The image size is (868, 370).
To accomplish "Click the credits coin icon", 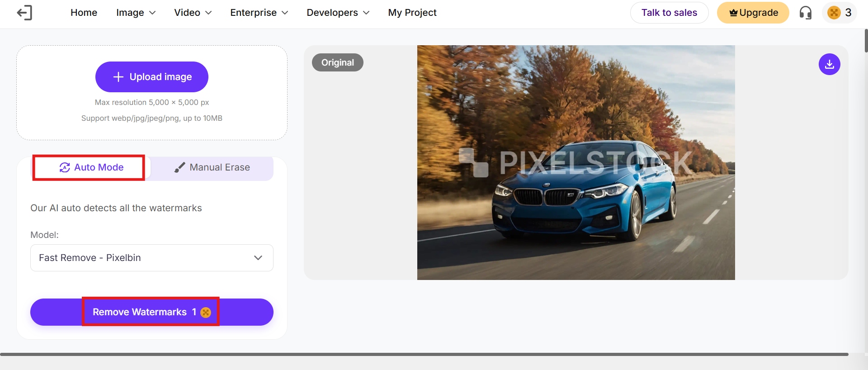I will tap(834, 13).
